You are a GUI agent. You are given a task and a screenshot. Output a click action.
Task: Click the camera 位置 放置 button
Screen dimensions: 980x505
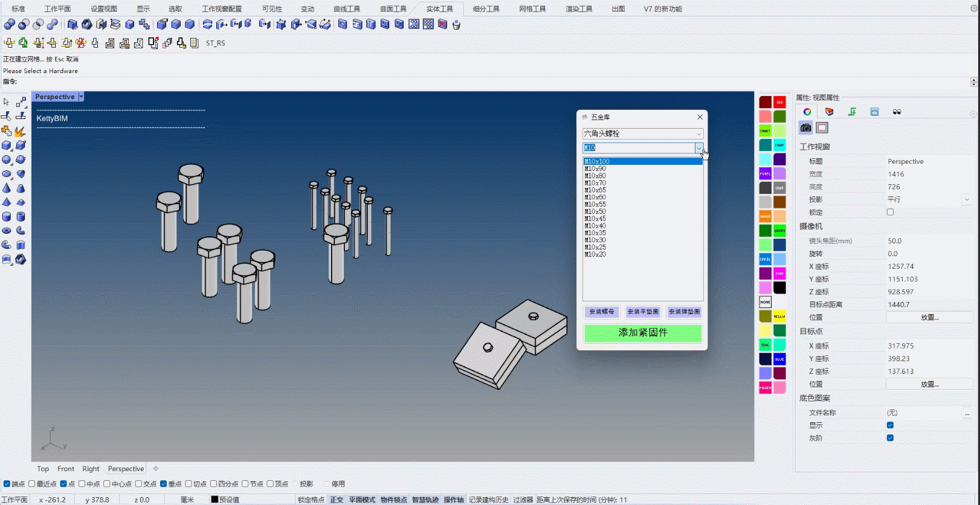coord(929,317)
